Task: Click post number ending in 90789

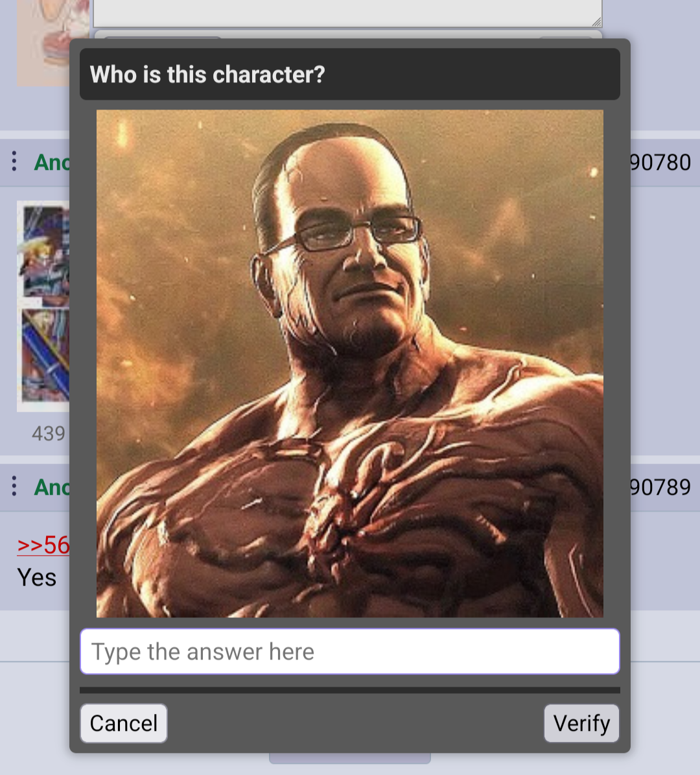Action: tap(660, 487)
